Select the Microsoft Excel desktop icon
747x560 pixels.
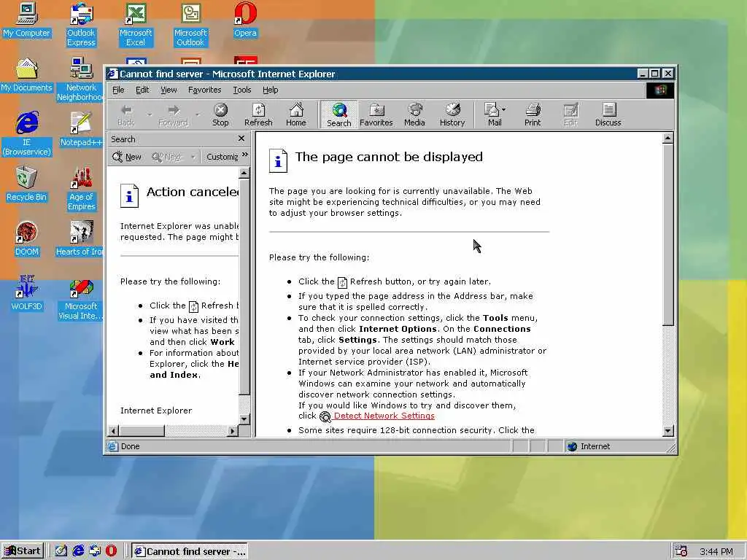136,24
